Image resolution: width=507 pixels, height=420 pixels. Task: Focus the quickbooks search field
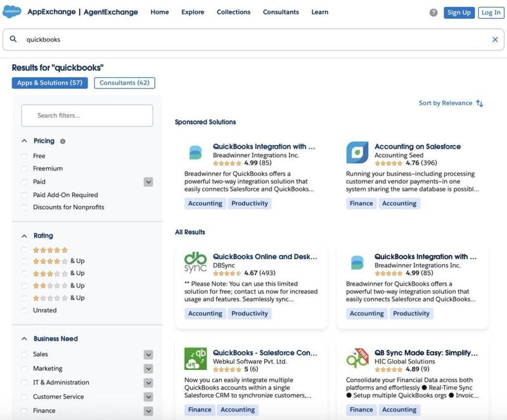[x=253, y=39]
